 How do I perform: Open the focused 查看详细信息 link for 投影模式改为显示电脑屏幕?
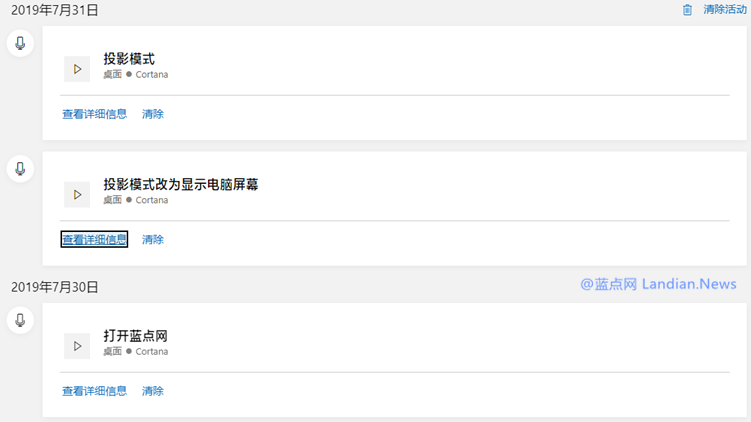click(x=94, y=239)
